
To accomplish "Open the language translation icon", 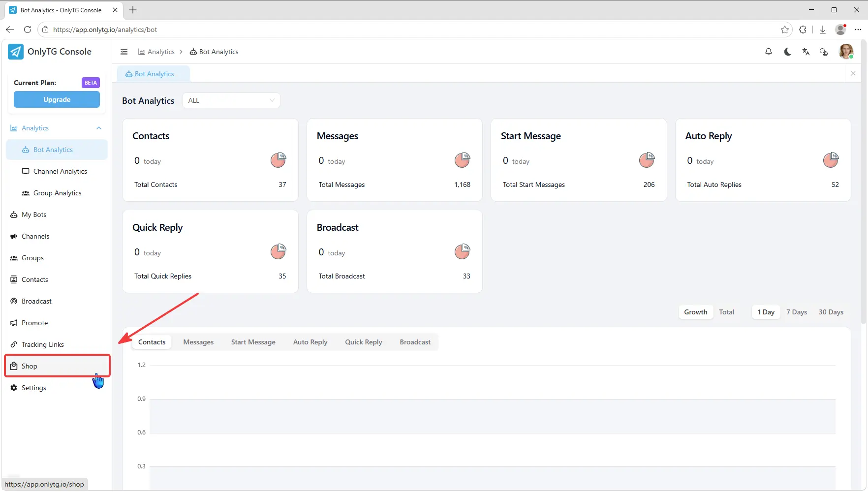I will click(806, 52).
